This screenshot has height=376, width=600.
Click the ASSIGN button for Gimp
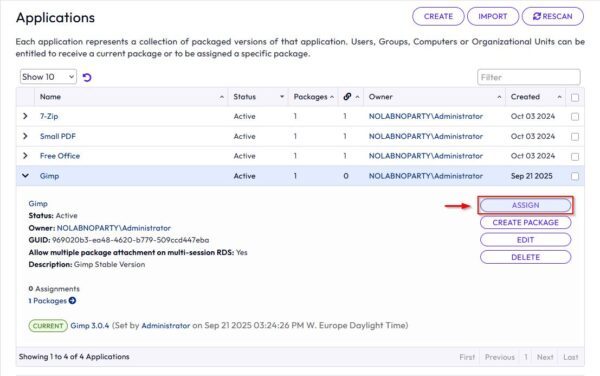click(x=525, y=205)
